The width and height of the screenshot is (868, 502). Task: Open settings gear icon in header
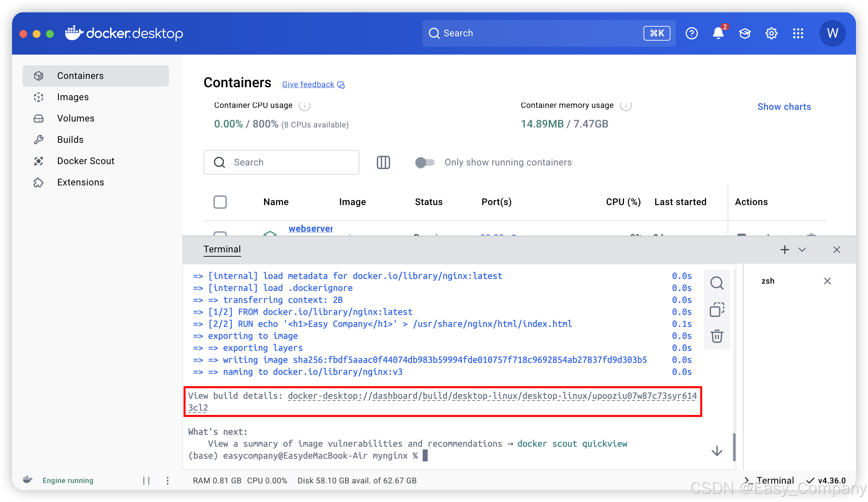click(x=771, y=33)
